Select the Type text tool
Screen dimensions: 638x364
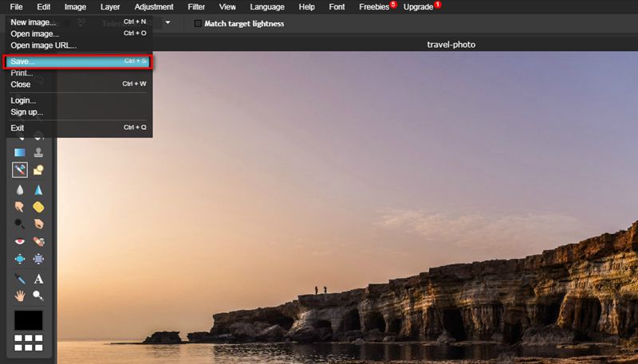tap(38, 279)
